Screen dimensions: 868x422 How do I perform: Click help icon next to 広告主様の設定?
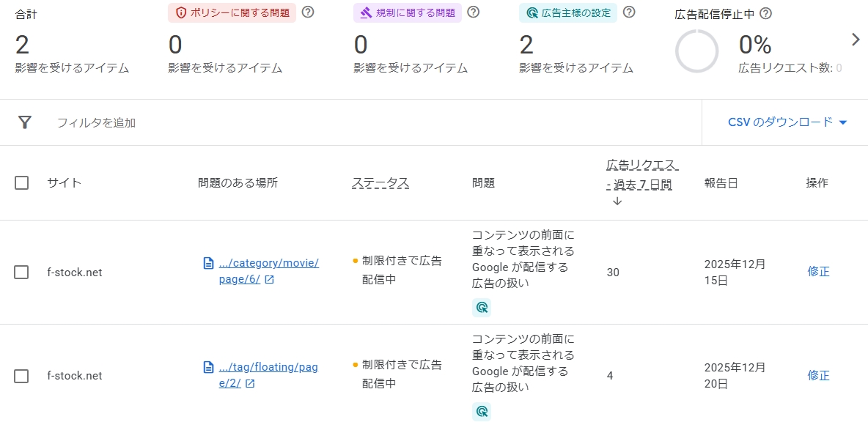[629, 12]
